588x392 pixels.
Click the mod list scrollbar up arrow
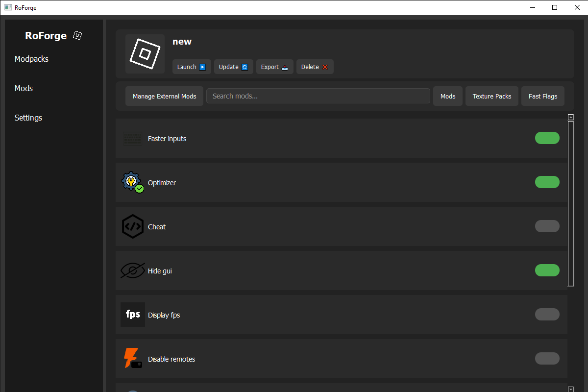click(x=571, y=117)
